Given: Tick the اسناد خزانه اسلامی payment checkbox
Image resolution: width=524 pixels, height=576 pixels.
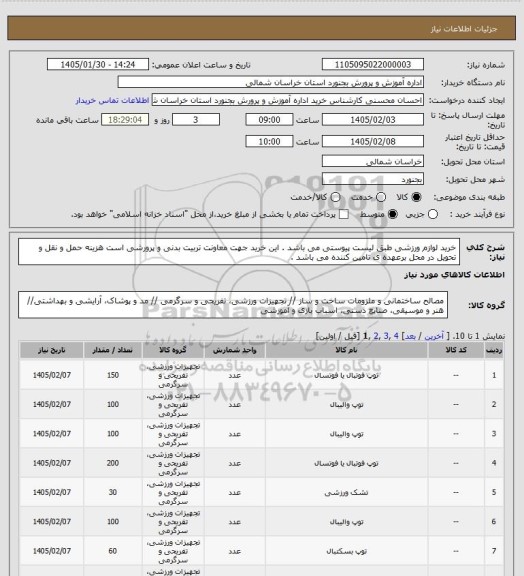Looking at the screenshot, I should tap(344, 214).
